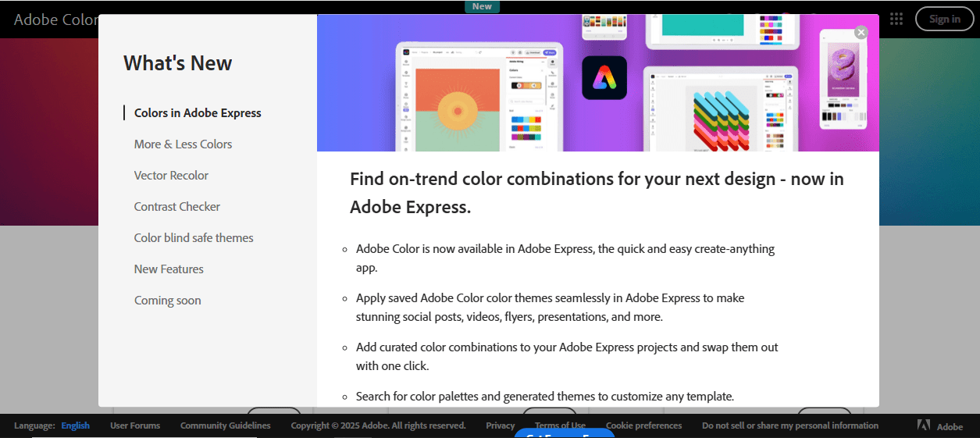Select the Coming soon section
Image resolution: width=980 pixels, height=438 pixels.
pyautogui.click(x=167, y=300)
